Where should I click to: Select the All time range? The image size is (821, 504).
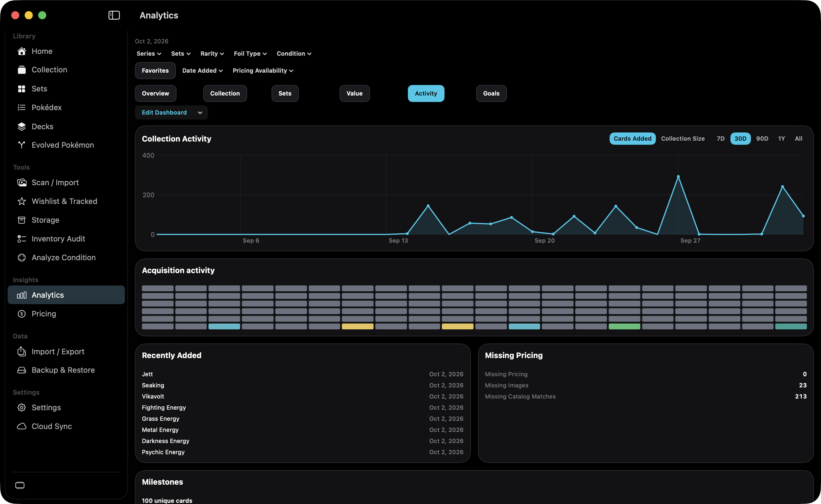(x=798, y=139)
